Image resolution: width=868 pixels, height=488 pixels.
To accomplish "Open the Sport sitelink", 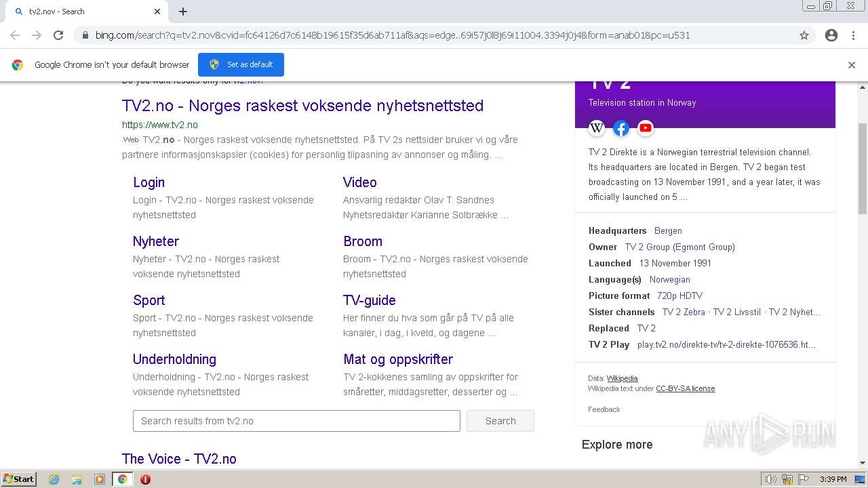I will click(149, 300).
